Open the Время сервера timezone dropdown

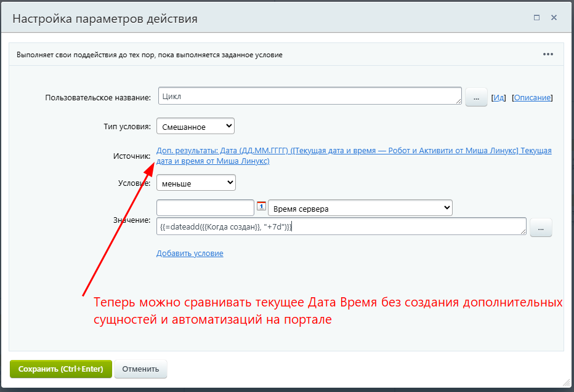click(x=360, y=208)
